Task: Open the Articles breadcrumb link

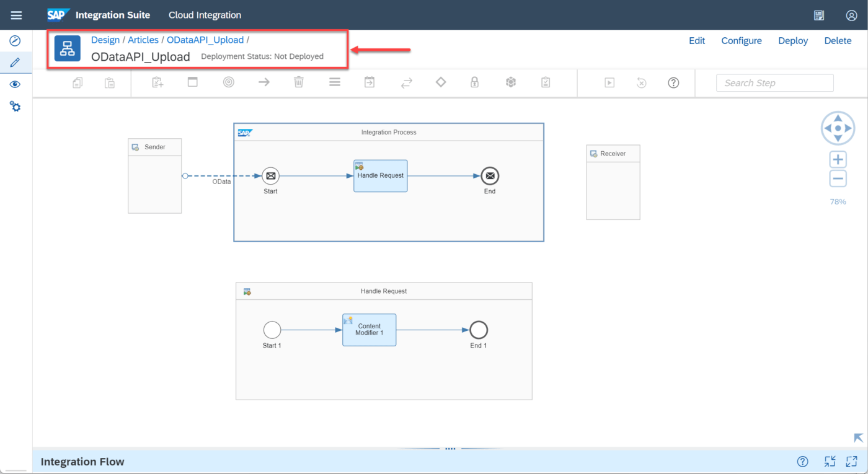Action: pyautogui.click(x=143, y=40)
